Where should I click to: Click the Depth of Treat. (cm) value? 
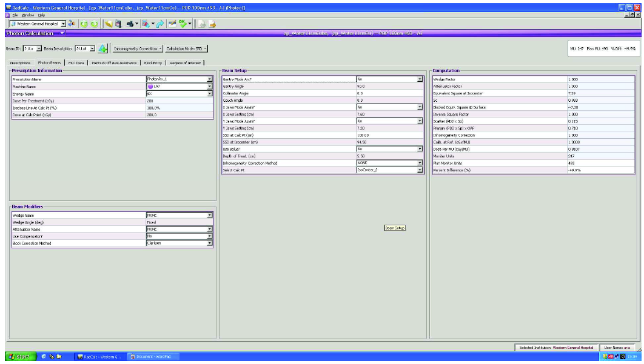(390, 156)
